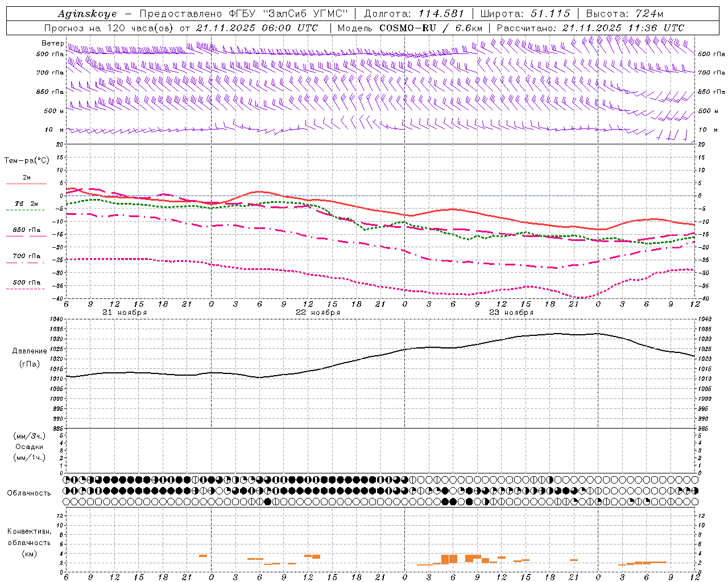Click the "(км)" unit label of convective panel

(x=30, y=554)
